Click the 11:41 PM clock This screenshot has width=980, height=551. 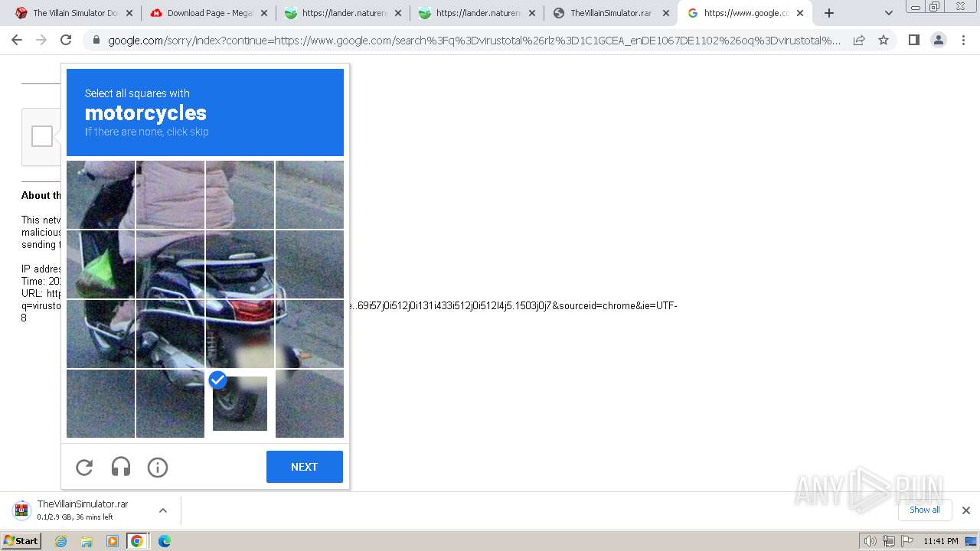[x=940, y=541]
